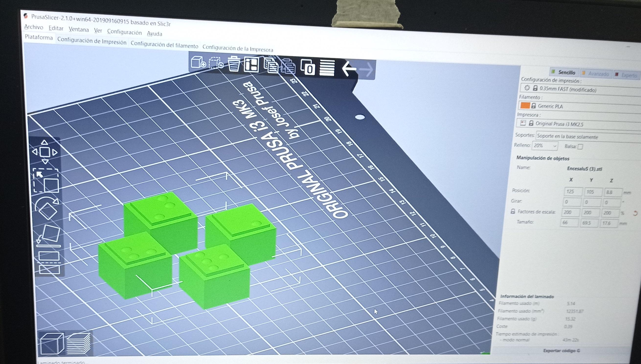Open the Editar menu
Viewport: 641px width, 364px height.
point(56,28)
